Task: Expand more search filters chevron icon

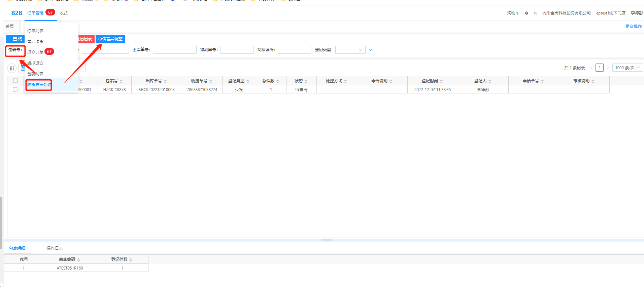Action: click(371, 50)
